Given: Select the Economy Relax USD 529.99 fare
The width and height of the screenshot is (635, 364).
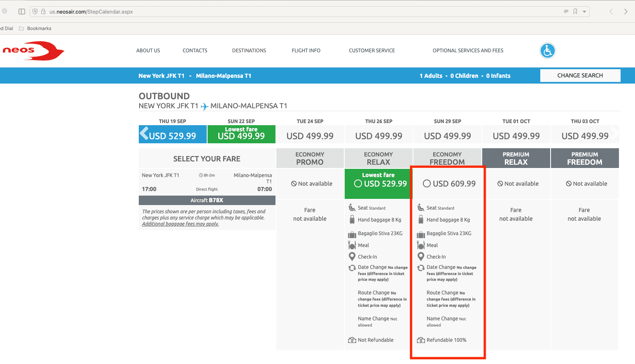Looking at the screenshot, I should 358,184.
